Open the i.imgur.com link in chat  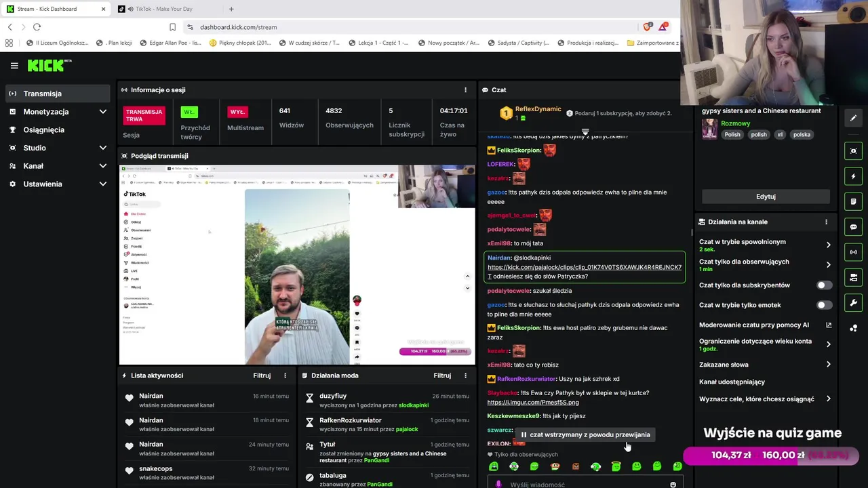tap(533, 403)
